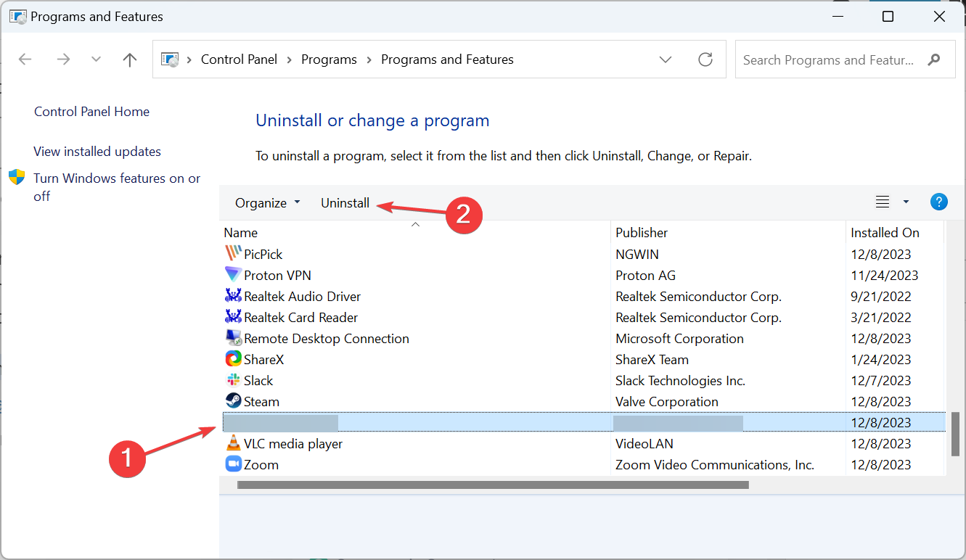Image resolution: width=966 pixels, height=560 pixels.
Task: Select the Zoom program entry
Action: click(584, 464)
